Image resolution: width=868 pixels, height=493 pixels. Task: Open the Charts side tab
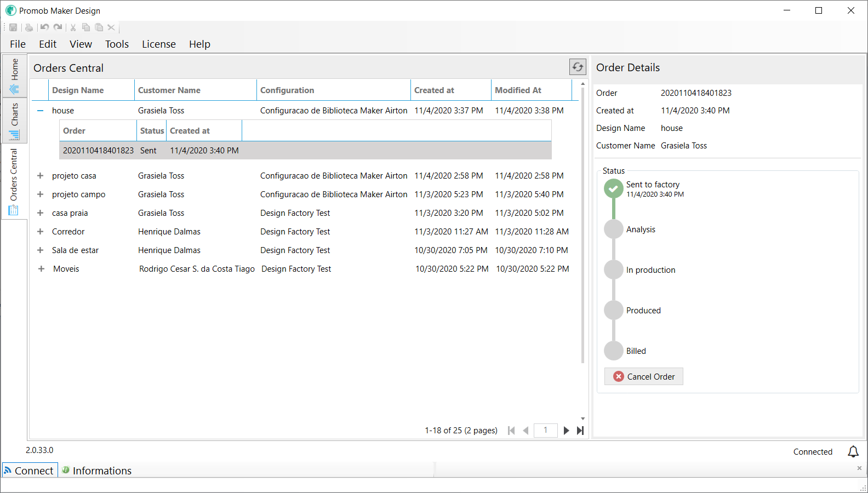coord(14,121)
